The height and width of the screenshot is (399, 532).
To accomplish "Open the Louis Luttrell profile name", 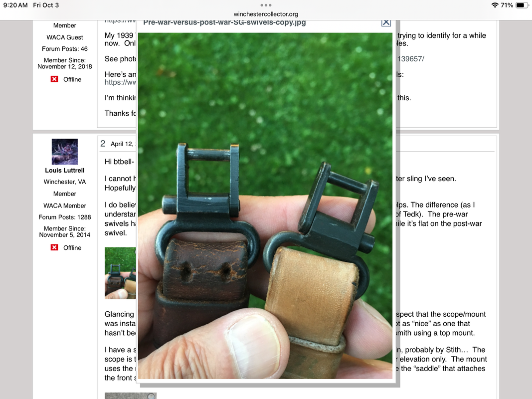I will click(64, 170).
